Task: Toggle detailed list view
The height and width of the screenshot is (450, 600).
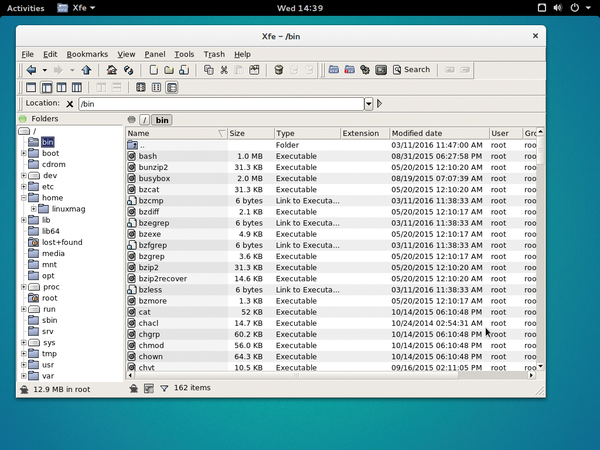Action: tap(172, 88)
